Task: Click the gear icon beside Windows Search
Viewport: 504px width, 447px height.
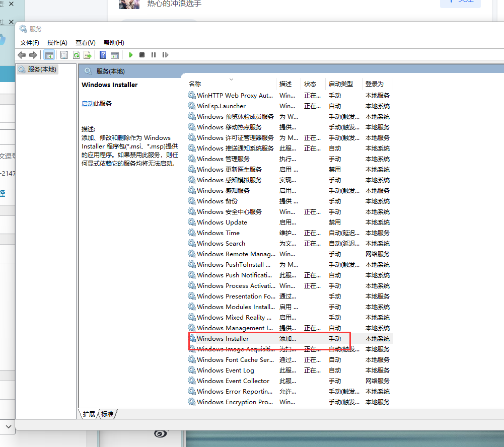Action: tap(192, 243)
